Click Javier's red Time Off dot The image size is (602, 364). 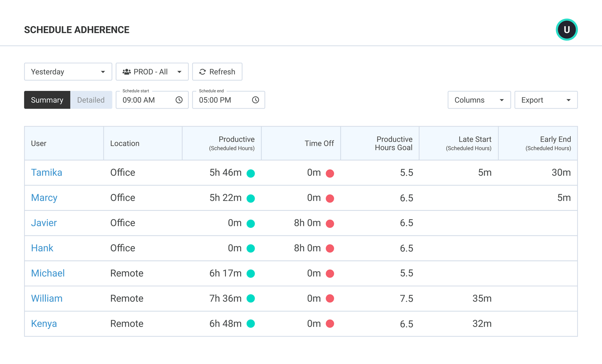330,224
